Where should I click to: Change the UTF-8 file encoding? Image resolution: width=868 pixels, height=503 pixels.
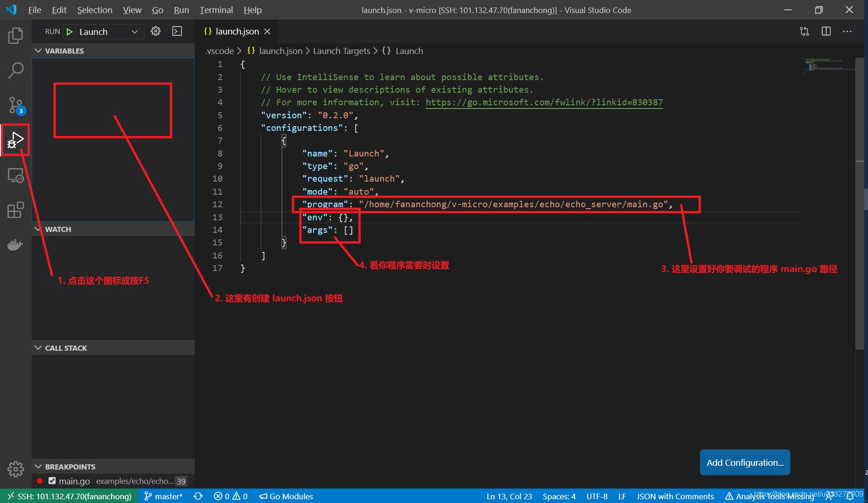(597, 496)
